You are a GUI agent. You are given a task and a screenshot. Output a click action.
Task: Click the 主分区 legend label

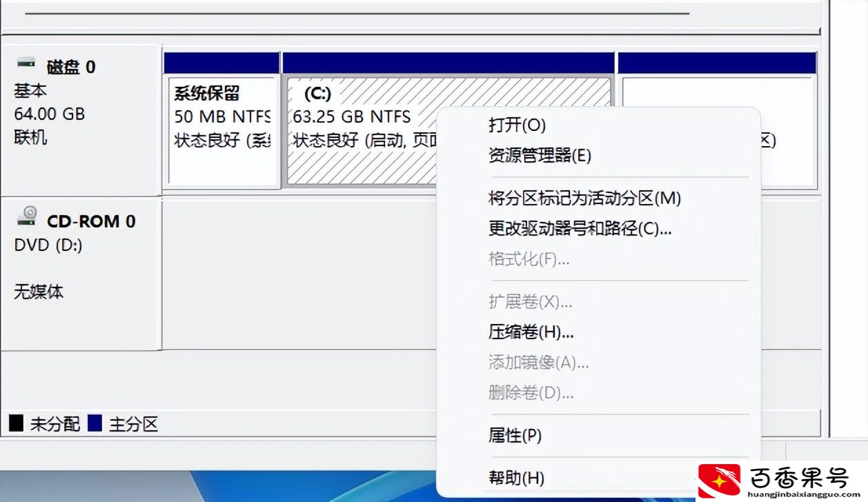tap(133, 423)
